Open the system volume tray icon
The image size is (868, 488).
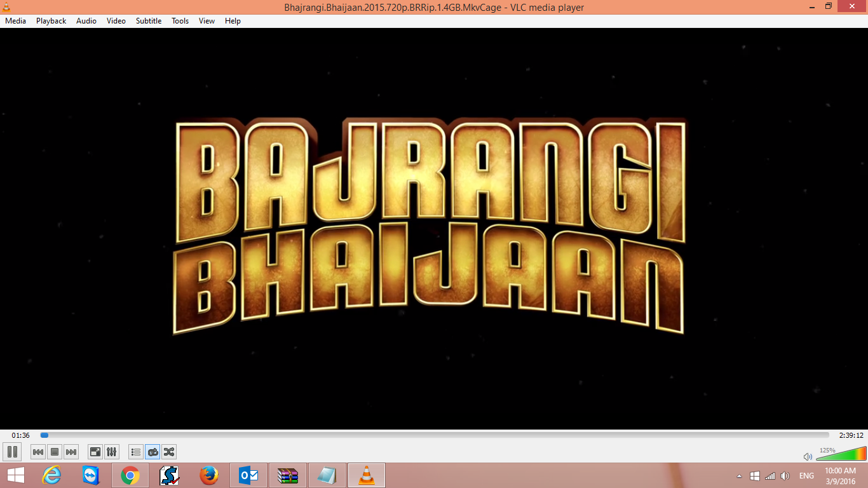point(785,476)
